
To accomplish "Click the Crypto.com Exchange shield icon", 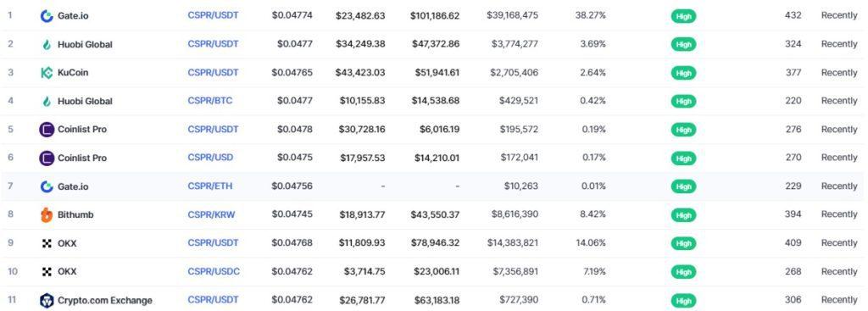I will tap(47, 301).
